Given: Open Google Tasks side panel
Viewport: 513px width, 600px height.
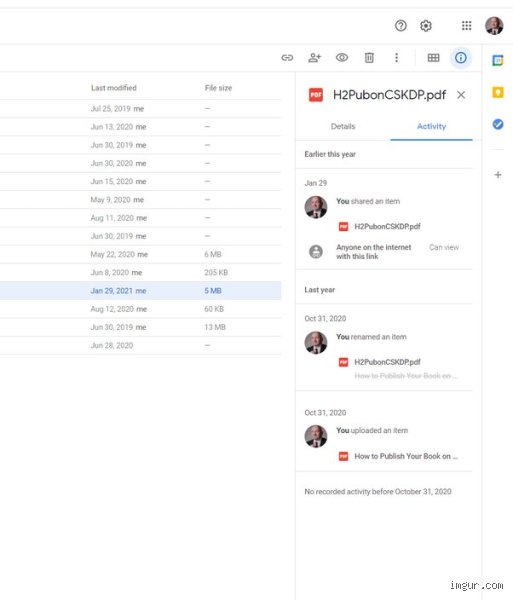Looking at the screenshot, I should [498, 124].
